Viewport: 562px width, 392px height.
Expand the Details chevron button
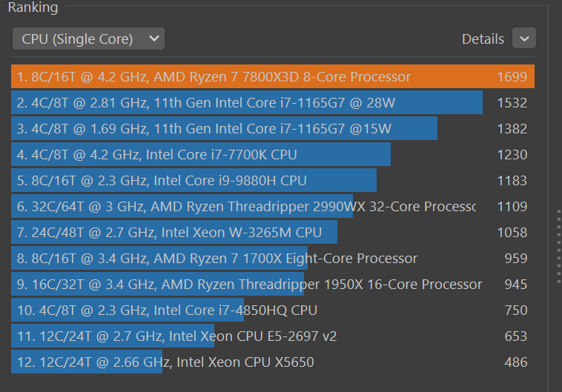coord(524,39)
